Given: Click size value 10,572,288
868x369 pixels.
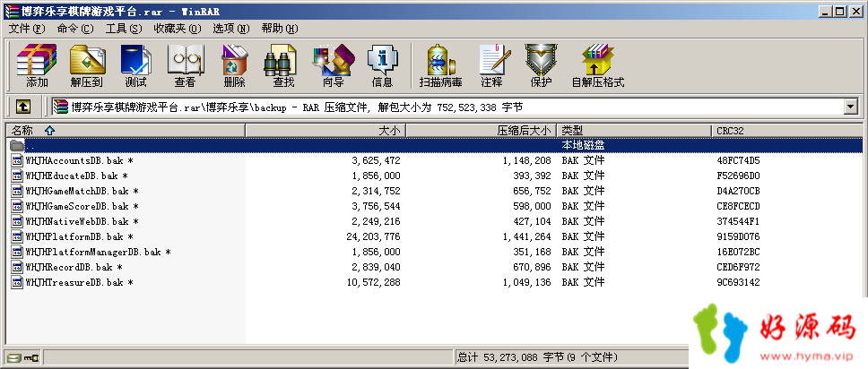Looking at the screenshot, I should click(373, 283).
